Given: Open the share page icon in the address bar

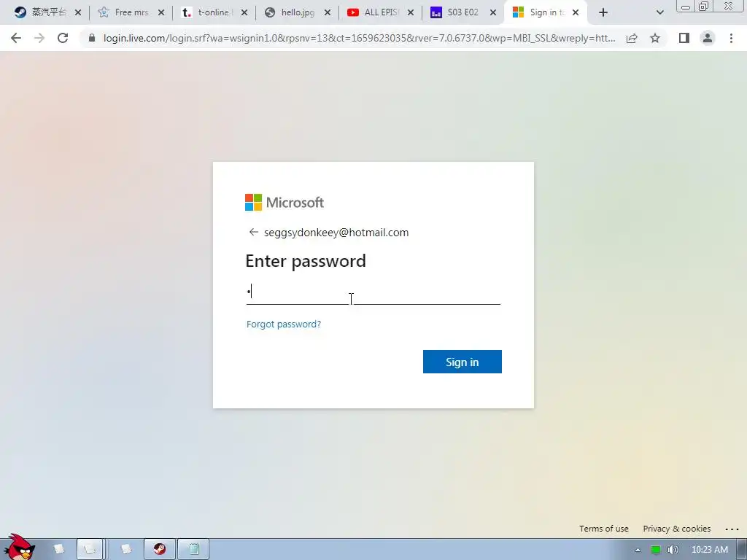Looking at the screenshot, I should point(632,38).
